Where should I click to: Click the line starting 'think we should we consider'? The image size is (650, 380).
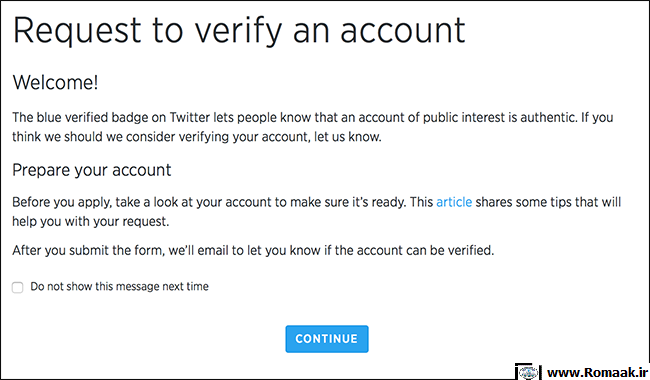click(x=196, y=137)
